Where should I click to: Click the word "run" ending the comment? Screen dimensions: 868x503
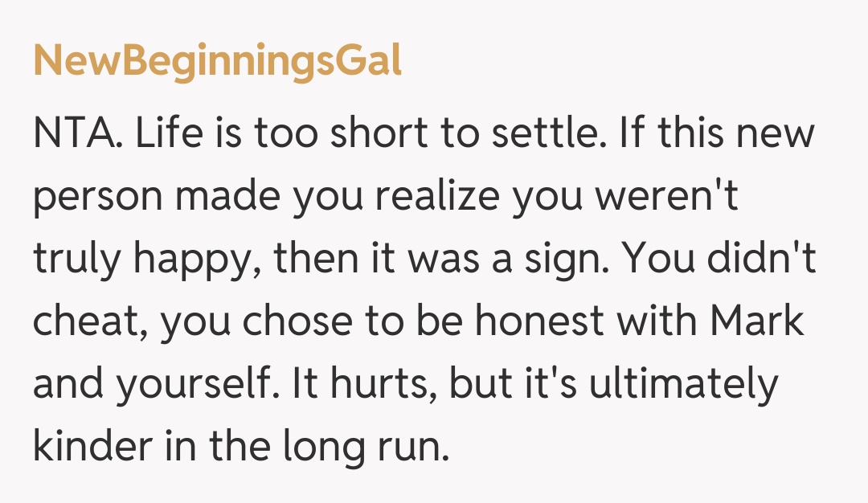[x=416, y=448]
